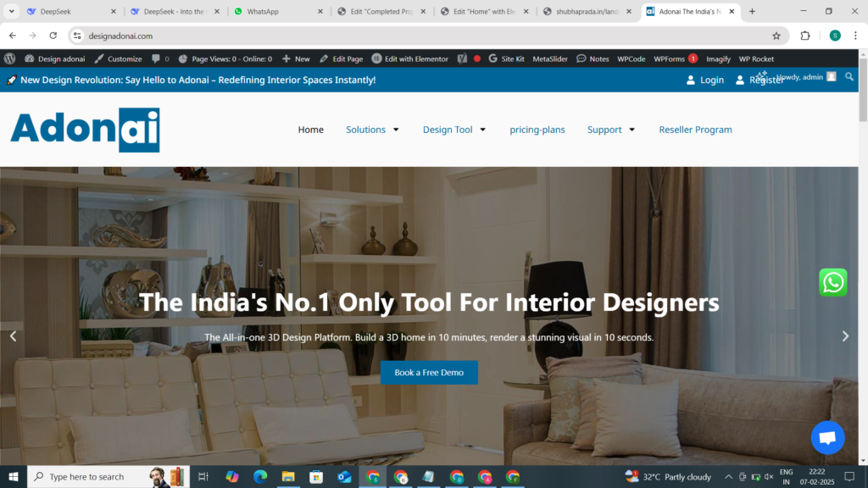Open the comments bubble in admin bar
The width and height of the screenshot is (868, 488).
(x=160, y=58)
